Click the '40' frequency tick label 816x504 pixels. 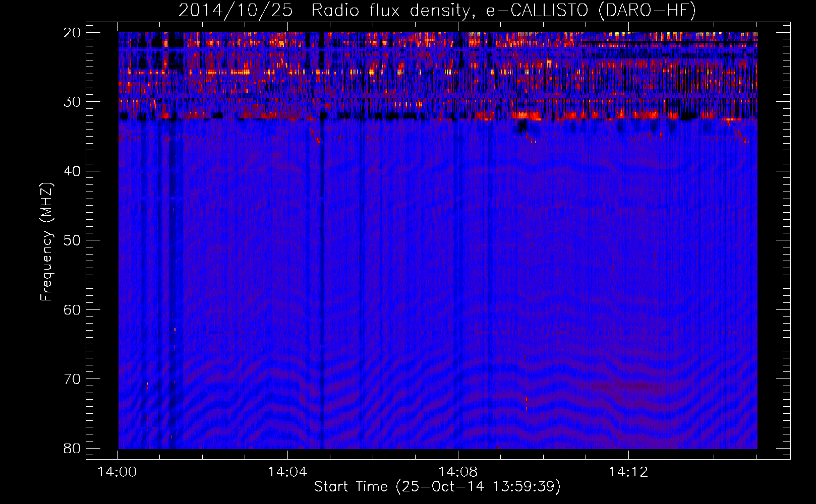tap(72, 171)
